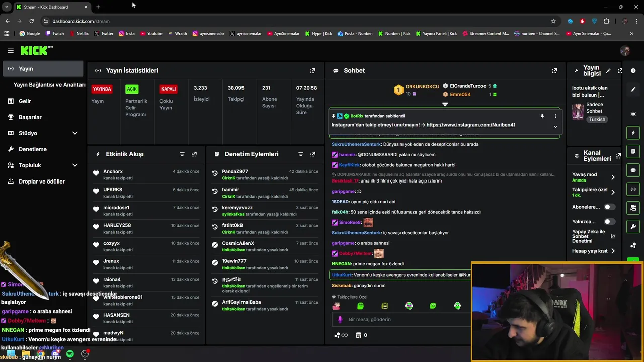Toggle the Abonelere switch
Screen dimensions: 644x362
[x=609, y=207]
